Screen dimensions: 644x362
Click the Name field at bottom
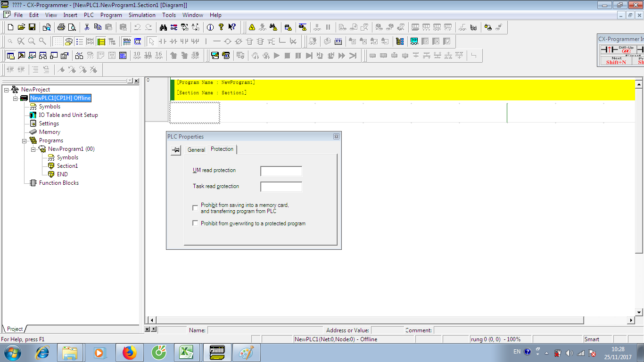click(x=265, y=330)
